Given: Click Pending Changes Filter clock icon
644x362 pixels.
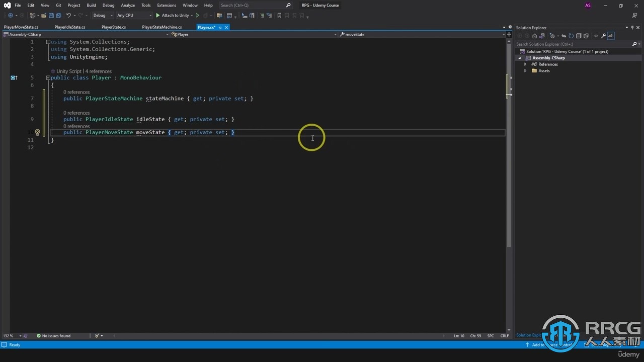Looking at the screenshot, I should [552, 36].
